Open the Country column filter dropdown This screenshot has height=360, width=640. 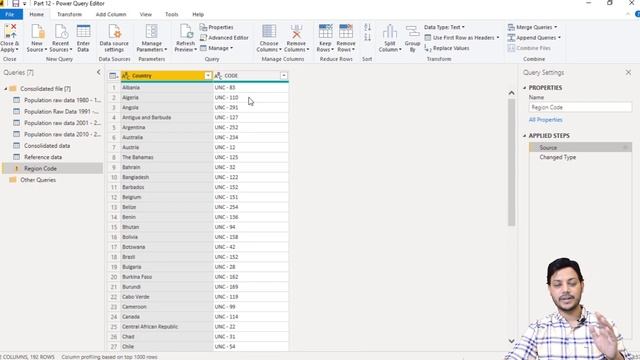[208, 76]
